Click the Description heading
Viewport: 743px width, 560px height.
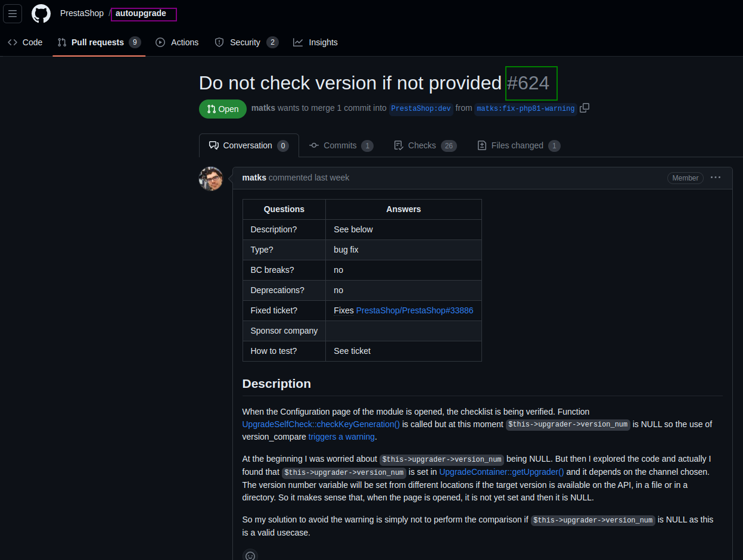pyautogui.click(x=276, y=384)
